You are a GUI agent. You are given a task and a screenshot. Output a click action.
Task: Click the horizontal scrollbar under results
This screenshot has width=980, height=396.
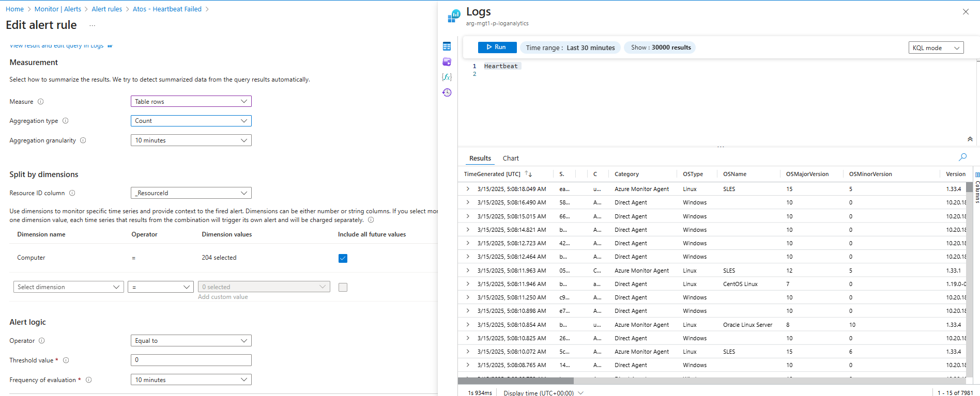click(516, 381)
